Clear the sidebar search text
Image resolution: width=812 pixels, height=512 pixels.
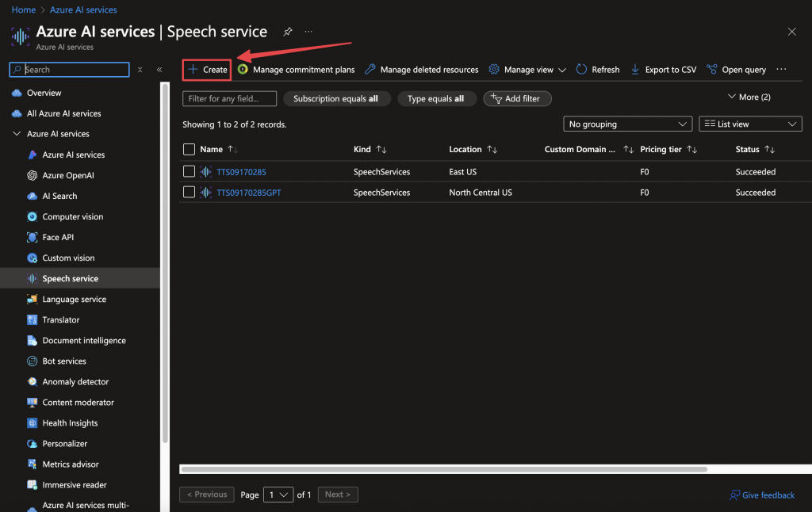pos(140,70)
